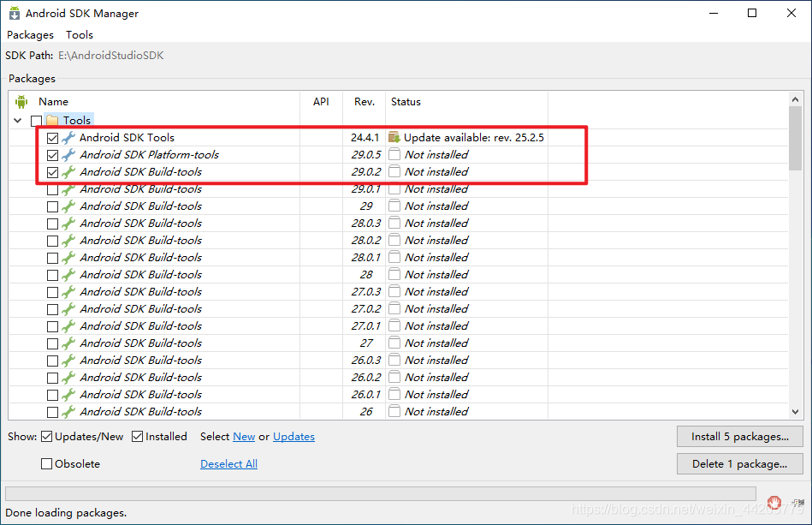Click the Tools folder icon
Image resolution: width=812 pixels, height=525 pixels.
tap(52, 120)
